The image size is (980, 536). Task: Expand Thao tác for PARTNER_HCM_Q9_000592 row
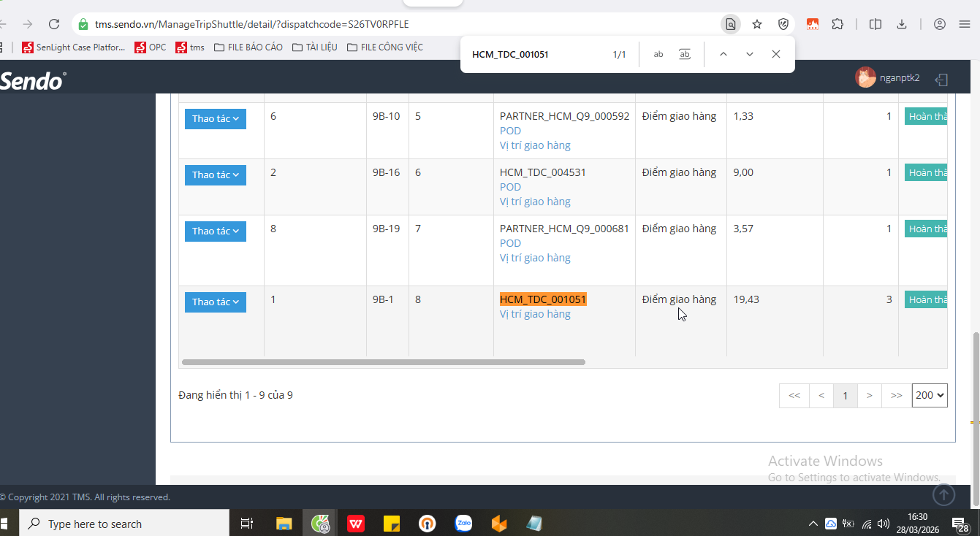(216, 119)
